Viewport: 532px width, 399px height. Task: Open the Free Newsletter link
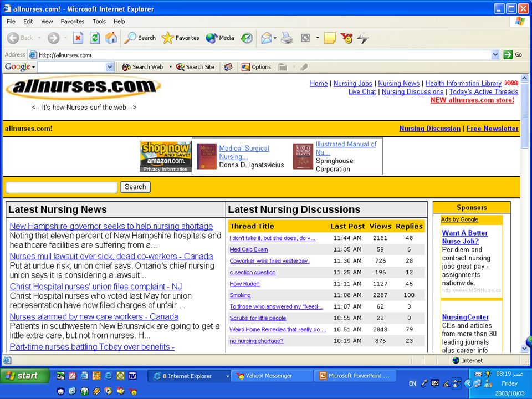492,129
